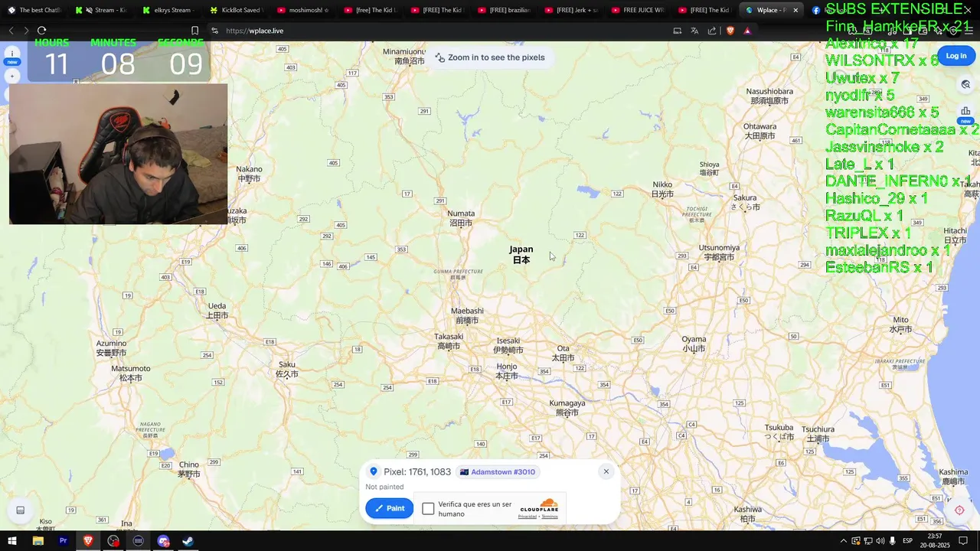Close the Wplace tab
Viewport: 980px width, 551px height.
[x=795, y=10]
